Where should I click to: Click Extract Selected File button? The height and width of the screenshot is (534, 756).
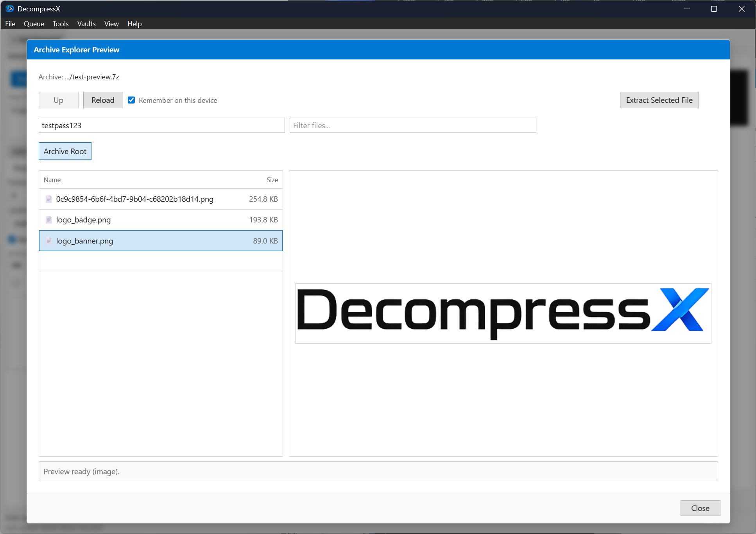(x=659, y=100)
